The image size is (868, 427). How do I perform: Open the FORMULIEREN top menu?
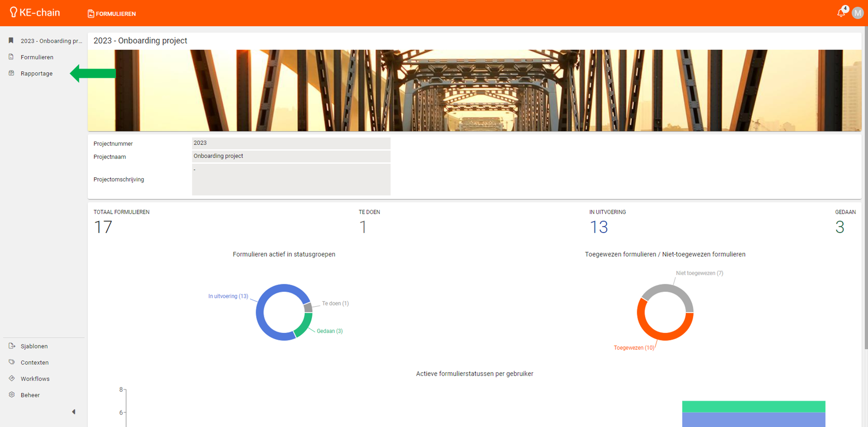[x=112, y=14]
